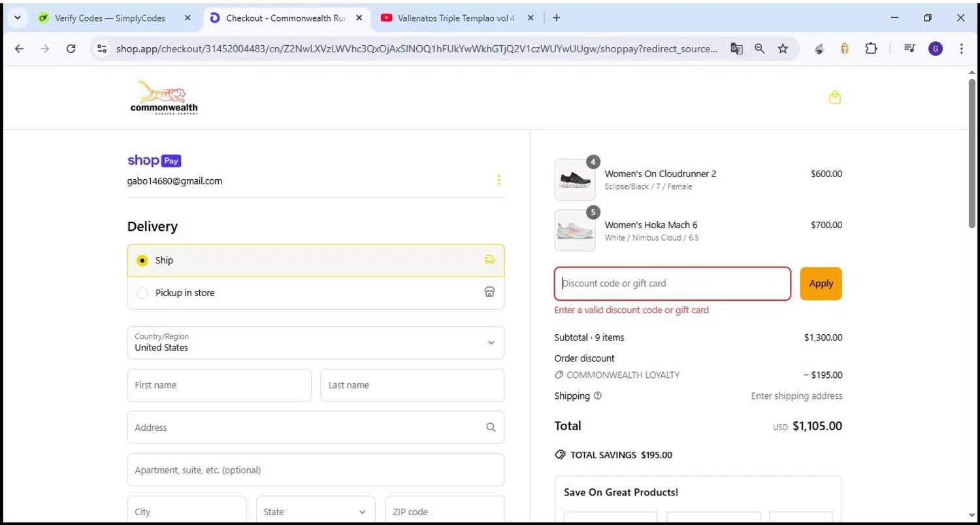Image resolution: width=980 pixels, height=525 pixels.
Task: Click the Women's On Cloudrunner 2 product name
Action: click(x=661, y=174)
